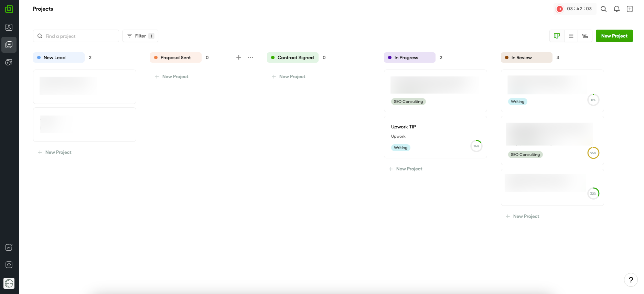This screenshot has width=644, height=294.
Task: Click the green New Project button
Action: pyautogui.click(x=614, y=36)
